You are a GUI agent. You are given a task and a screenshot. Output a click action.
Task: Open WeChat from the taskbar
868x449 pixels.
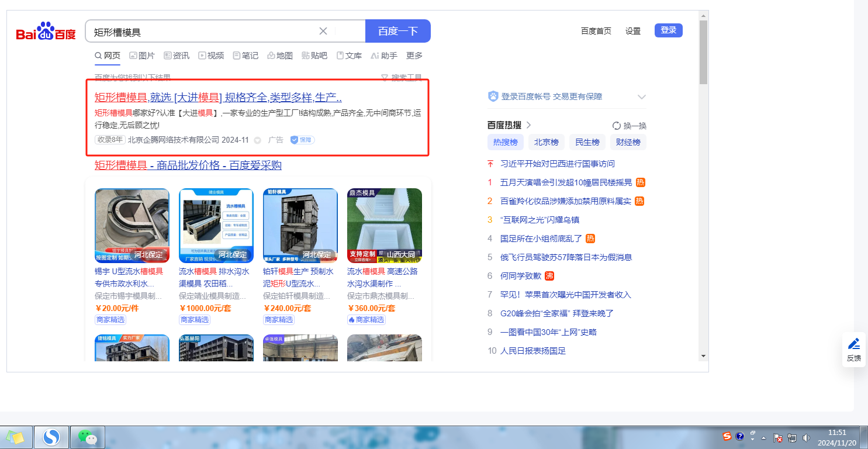87,437
